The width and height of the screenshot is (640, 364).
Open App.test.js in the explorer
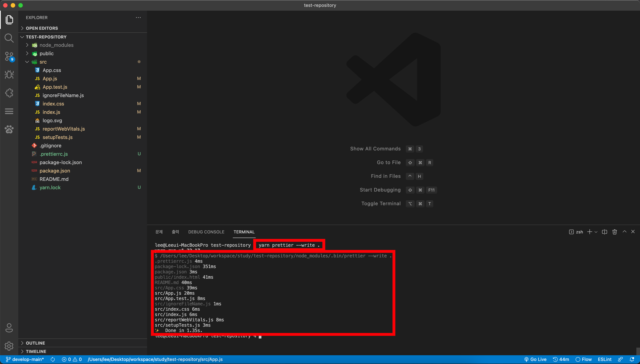click(x=55, y=87)
